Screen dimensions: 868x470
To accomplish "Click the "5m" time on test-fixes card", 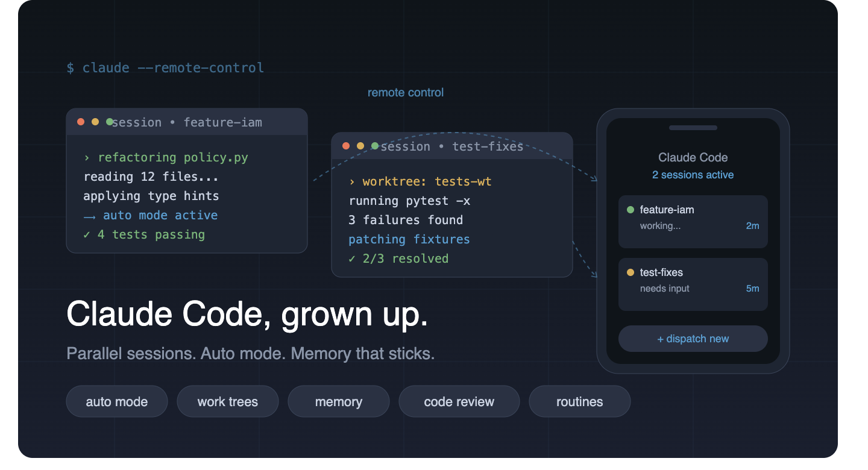I will pyautogui.click(x=753, y=289).
